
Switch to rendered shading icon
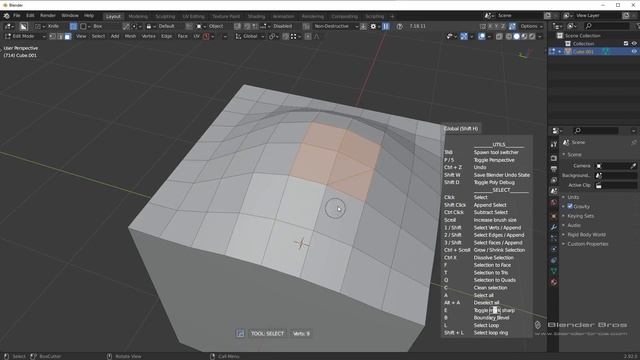pos(532,36)
